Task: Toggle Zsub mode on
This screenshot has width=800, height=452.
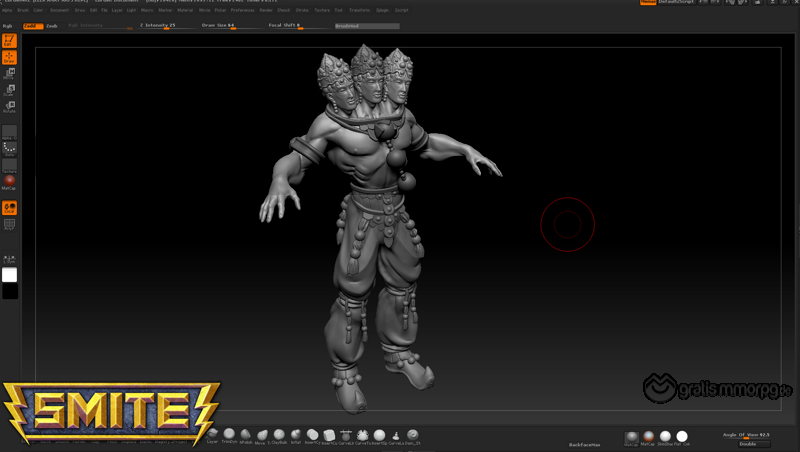Action: (x=52, y=25)
